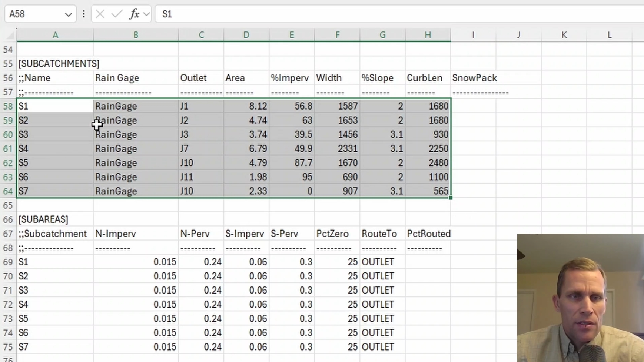Select the PctZero value 25 in row 75
This screenshot has height=362, width=644.
click(x=337, y=347)
